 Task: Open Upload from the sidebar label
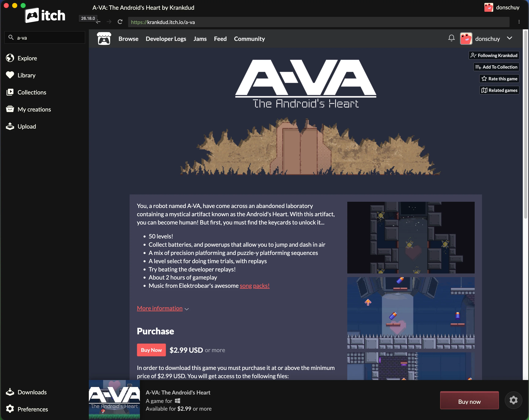27,126
